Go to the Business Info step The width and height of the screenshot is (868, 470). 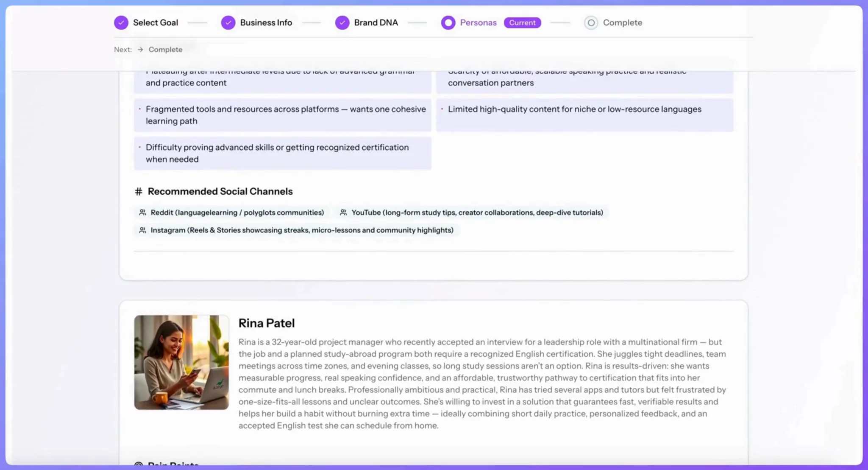click(x=266, y=22)
